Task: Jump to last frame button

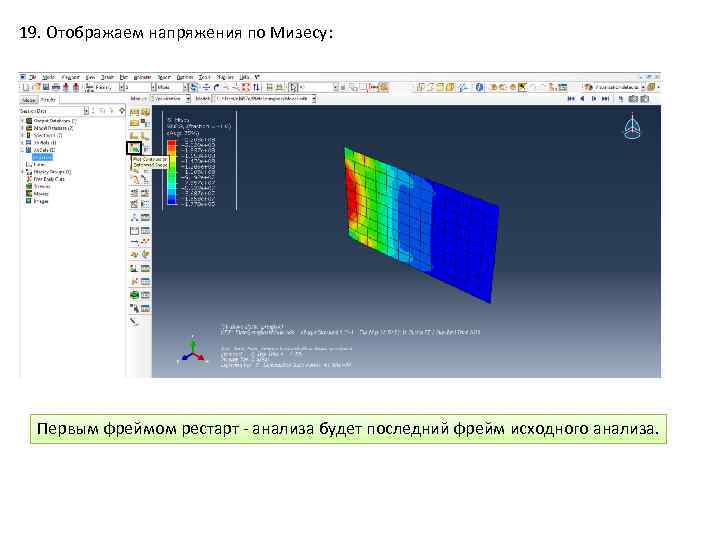Action: [x=605, y=98]
